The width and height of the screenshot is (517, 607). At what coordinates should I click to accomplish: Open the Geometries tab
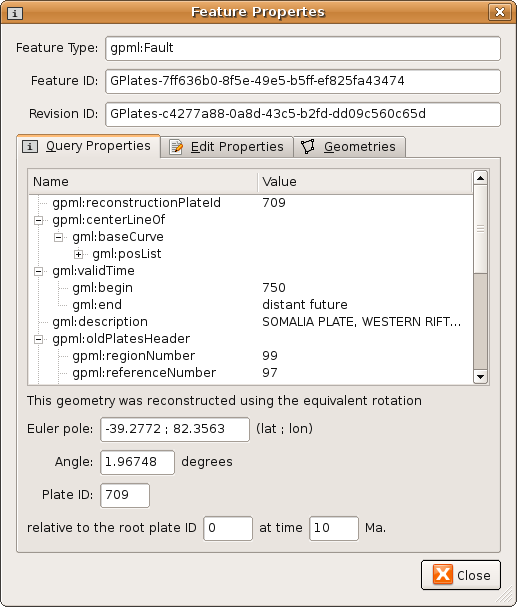(x=350, y=147)
